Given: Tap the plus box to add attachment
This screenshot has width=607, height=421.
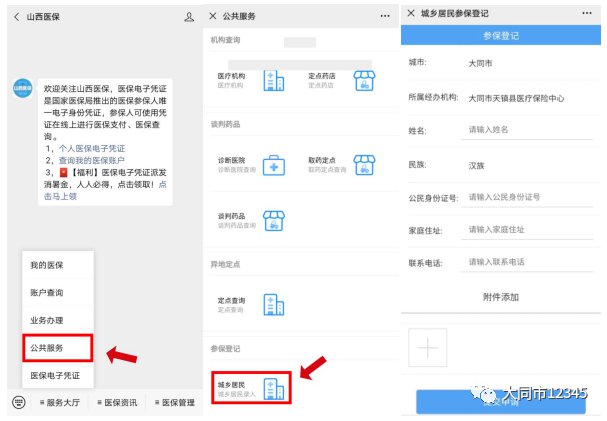Looking at the screenshot, I should pyautogui.click(x=428, y=347).
